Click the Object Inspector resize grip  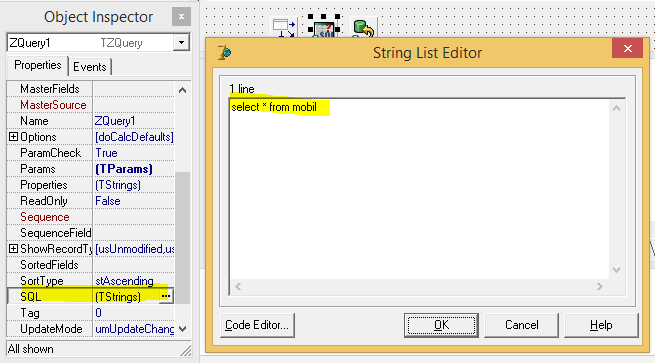point(185,351)
